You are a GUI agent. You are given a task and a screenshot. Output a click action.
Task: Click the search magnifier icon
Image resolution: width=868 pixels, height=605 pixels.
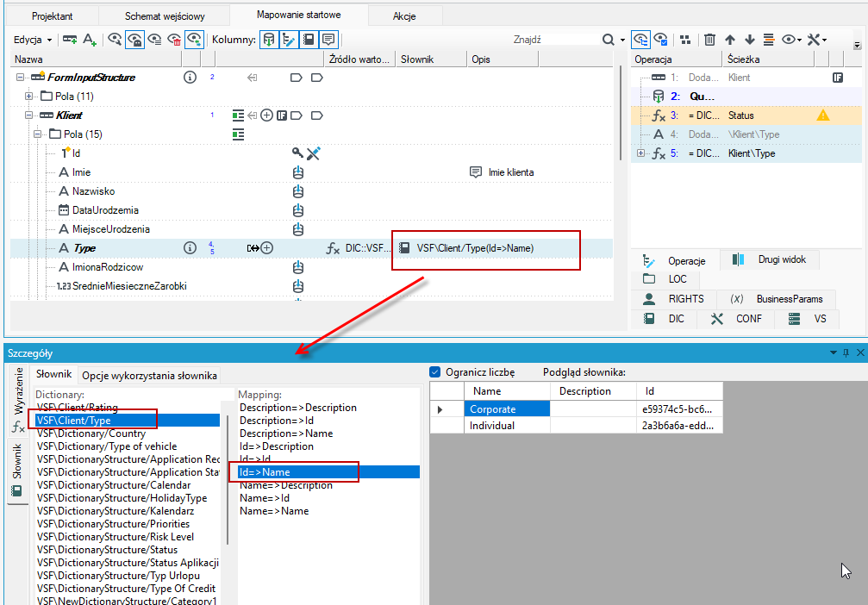(609, 40)
